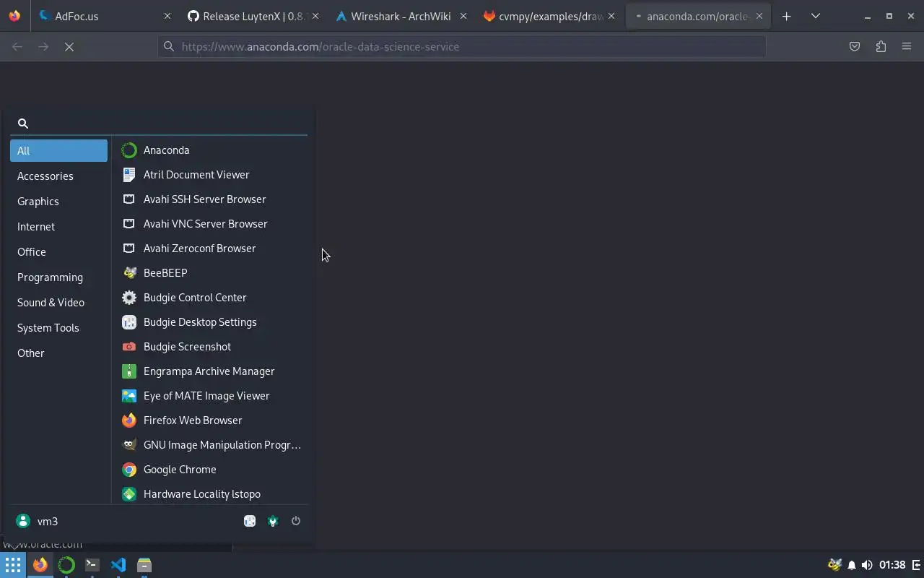Click the vm3 user entry
Viewport: 924px width, 578px height.
[x=37, y=521]
